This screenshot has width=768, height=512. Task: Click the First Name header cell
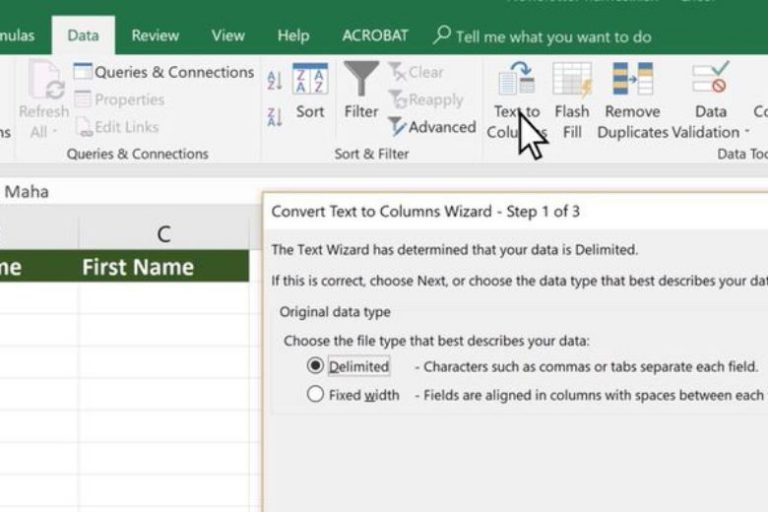pos(164,267)
